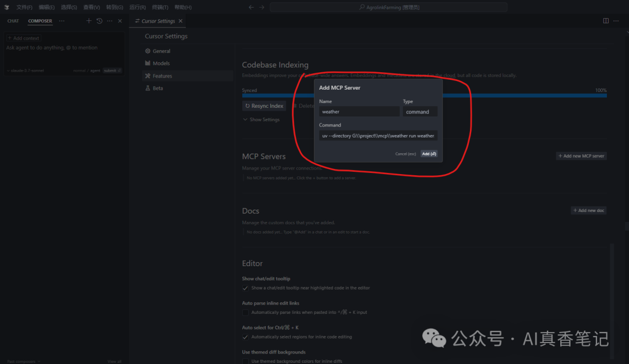Viewport: 629px width, 364px height.
Task: Open the 文件(F) menu
Action: click(x=24, y=7)
